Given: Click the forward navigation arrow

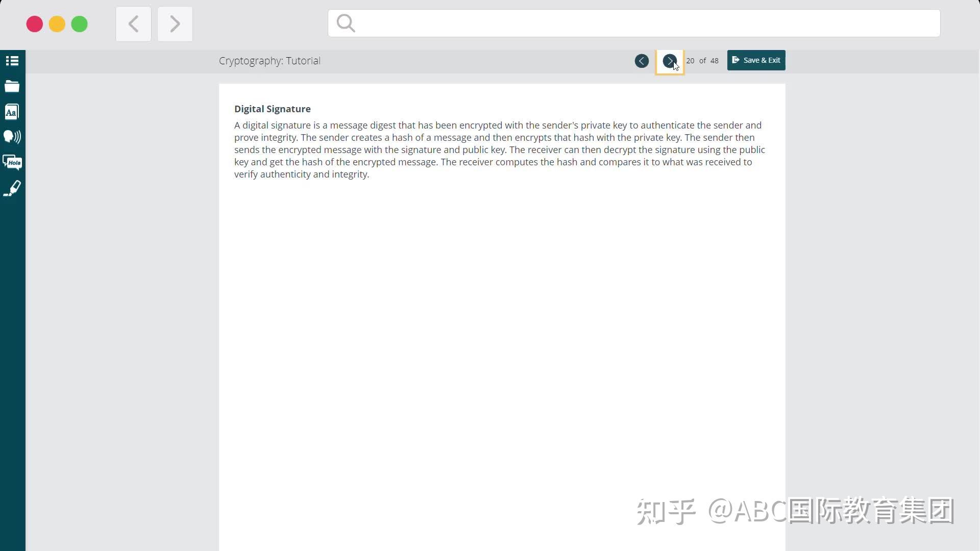Looking at the screenshot, I should [x=175, y=23].
